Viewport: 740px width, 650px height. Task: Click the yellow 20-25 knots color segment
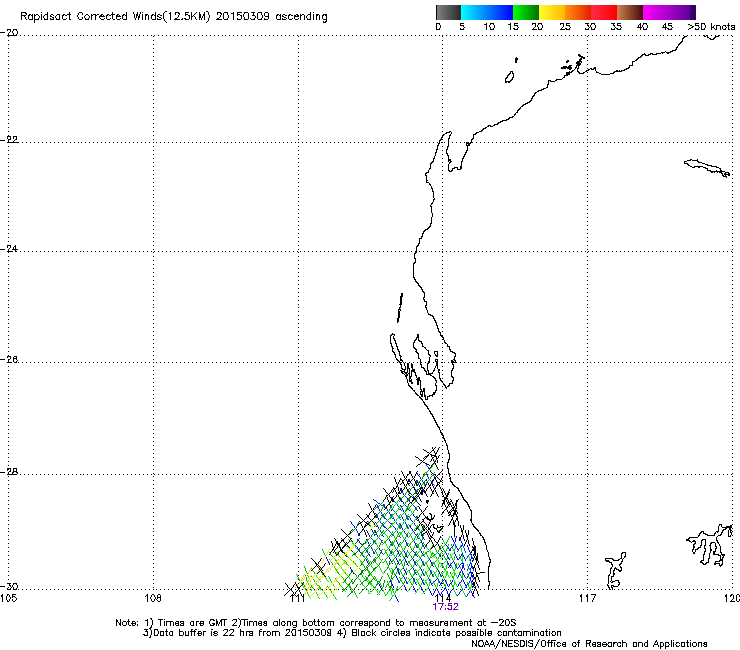point(552,12)
